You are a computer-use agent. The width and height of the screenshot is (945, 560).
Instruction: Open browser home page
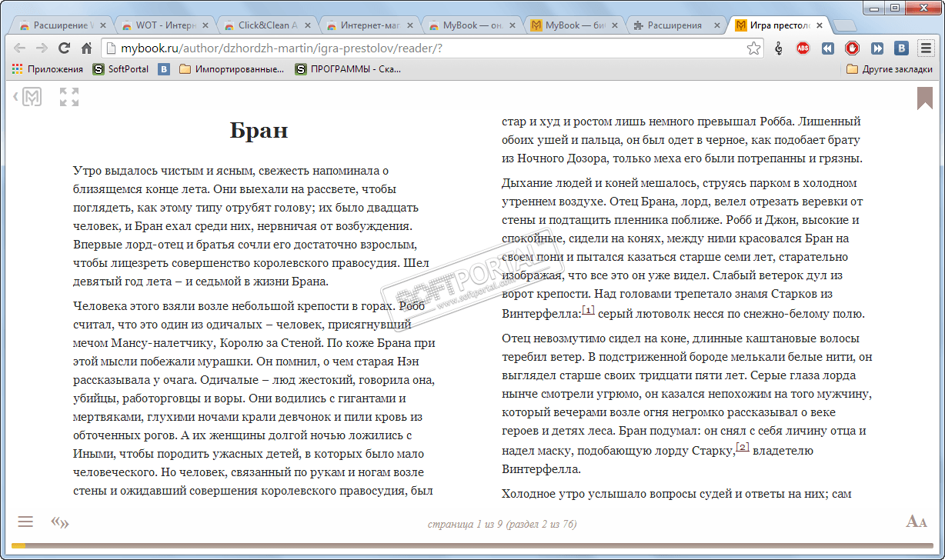87,48
